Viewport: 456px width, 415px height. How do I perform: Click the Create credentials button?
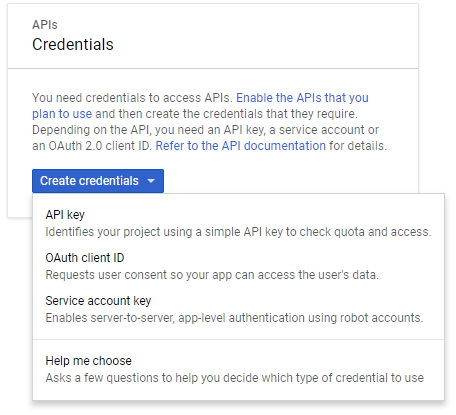(98, 181)
